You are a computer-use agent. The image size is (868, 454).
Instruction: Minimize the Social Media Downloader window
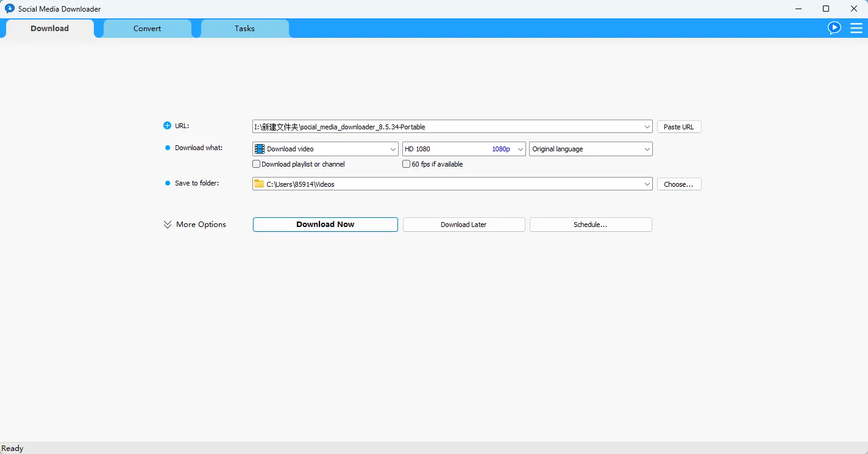[799, 9]
